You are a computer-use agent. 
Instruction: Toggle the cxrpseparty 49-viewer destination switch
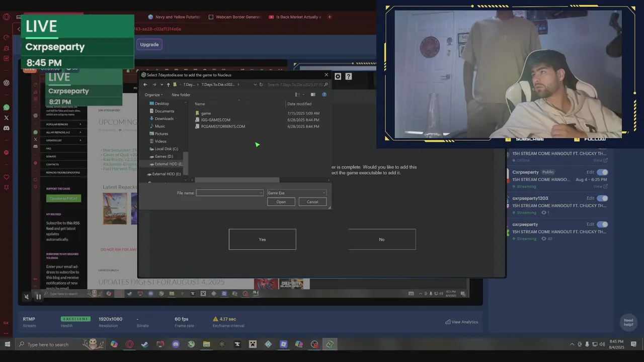pos(602,224)
